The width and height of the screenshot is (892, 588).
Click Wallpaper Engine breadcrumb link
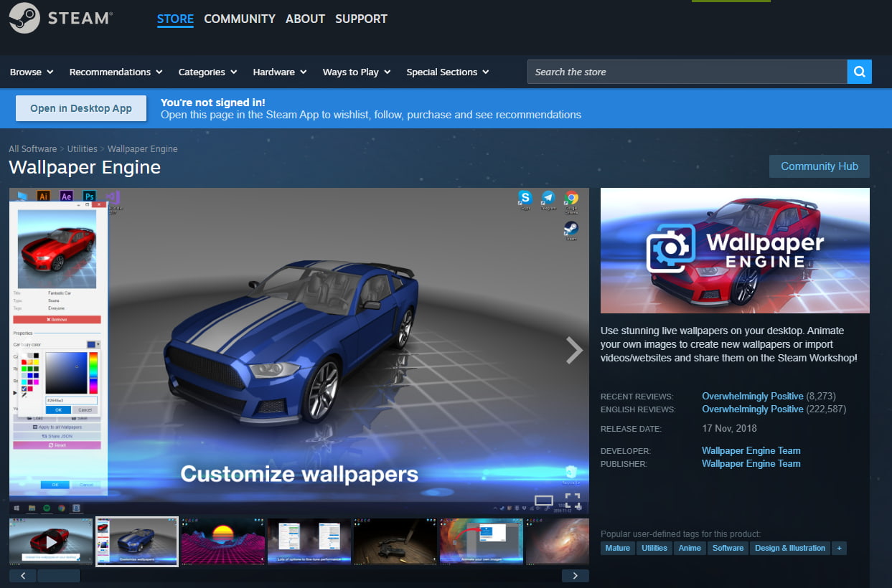[143, 148]
